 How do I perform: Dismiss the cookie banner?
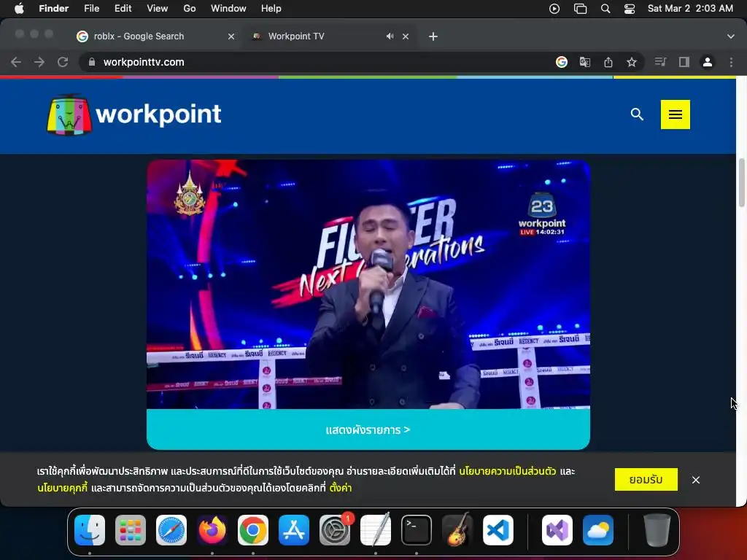[695, 480]
